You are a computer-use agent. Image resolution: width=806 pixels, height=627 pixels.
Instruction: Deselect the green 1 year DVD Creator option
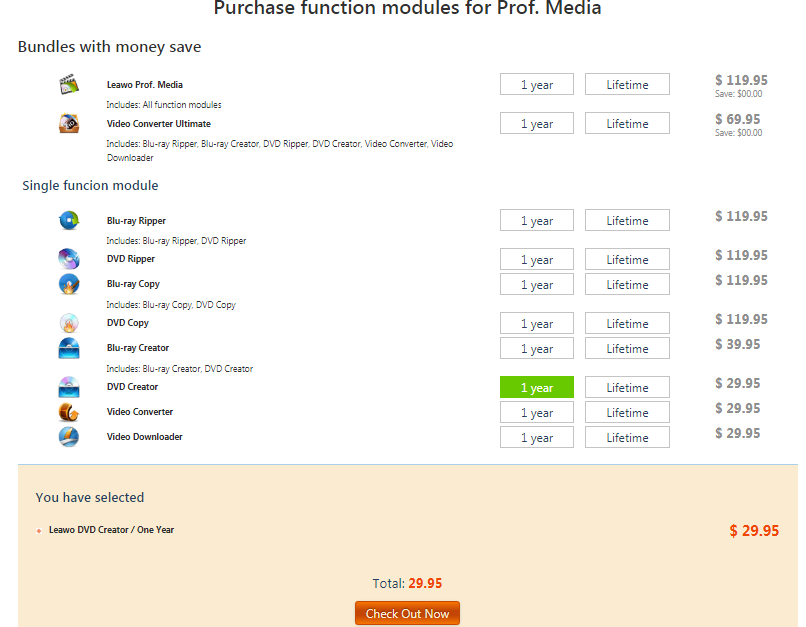point(537,388)
